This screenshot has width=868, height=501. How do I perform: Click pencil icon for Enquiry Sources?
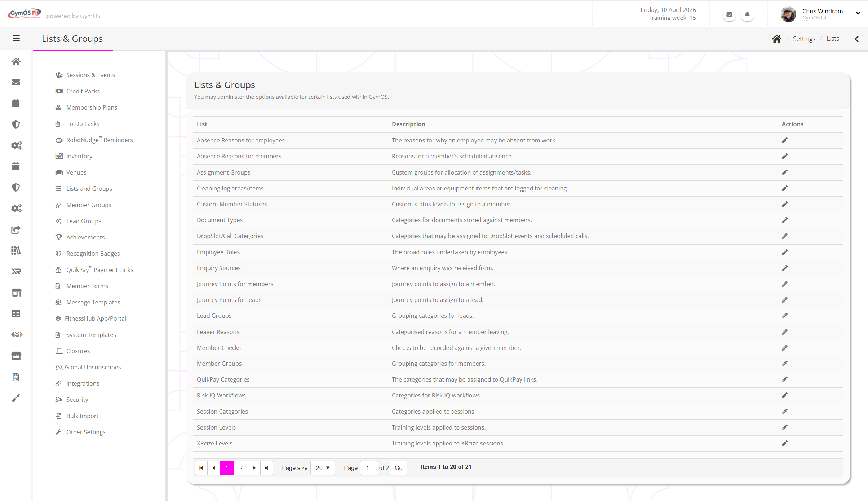[785, 268]
